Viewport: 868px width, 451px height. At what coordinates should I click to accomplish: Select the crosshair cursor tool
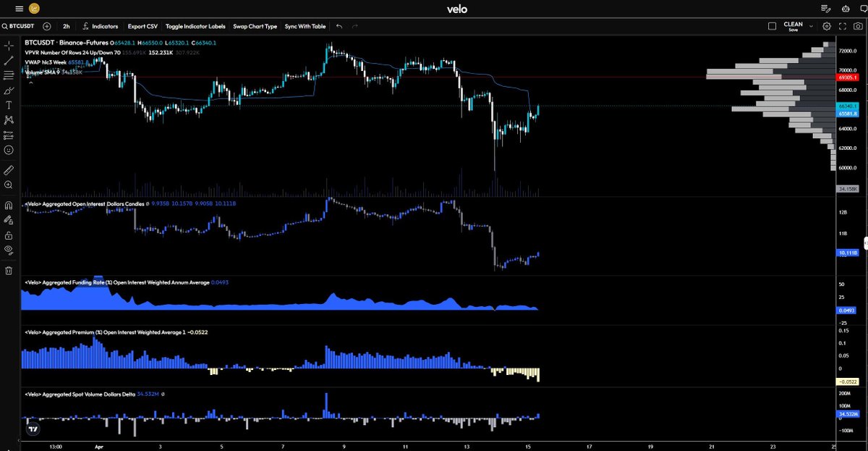9,45
